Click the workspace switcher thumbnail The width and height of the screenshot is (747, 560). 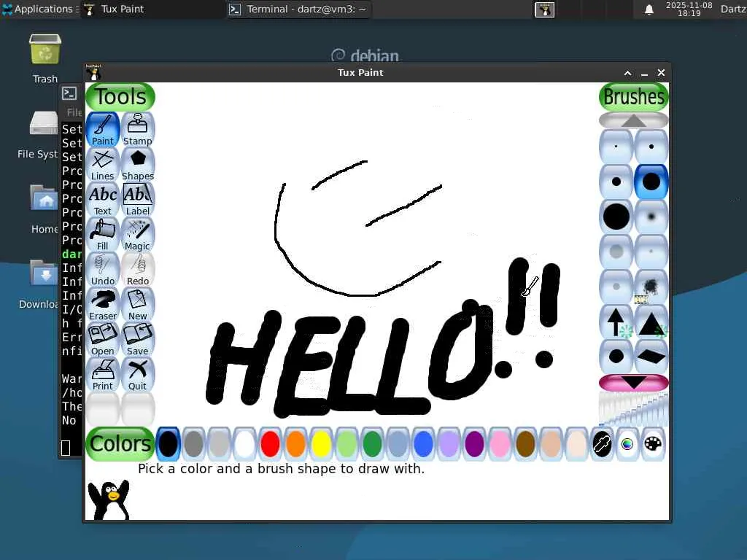[x=544, y=9]
